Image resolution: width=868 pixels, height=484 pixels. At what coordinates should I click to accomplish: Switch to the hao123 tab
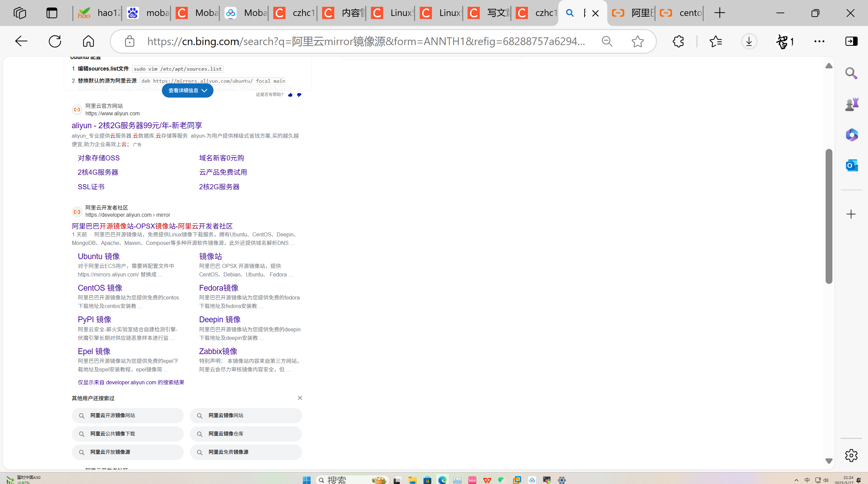[98, 13]
